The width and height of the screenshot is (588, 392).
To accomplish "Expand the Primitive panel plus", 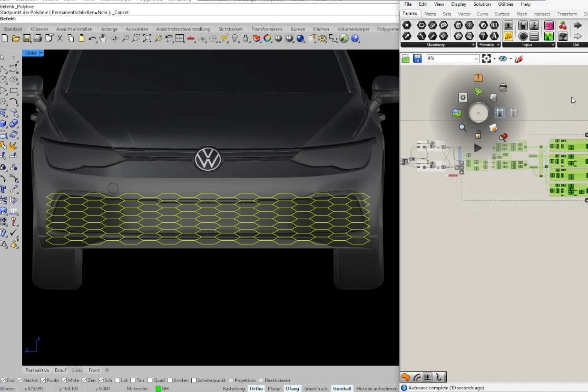I will click(x=498, y=45).
